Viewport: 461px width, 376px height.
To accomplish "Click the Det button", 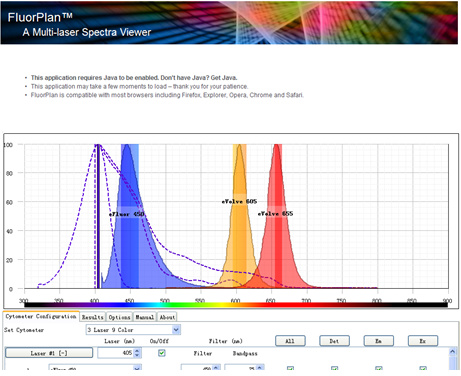I will (x=334, y=341).
